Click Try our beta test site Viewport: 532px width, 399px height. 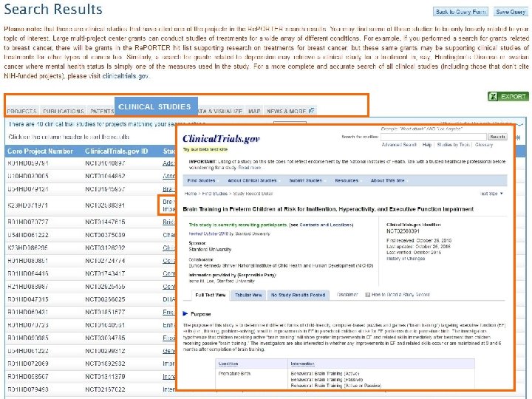click(205, 149)
